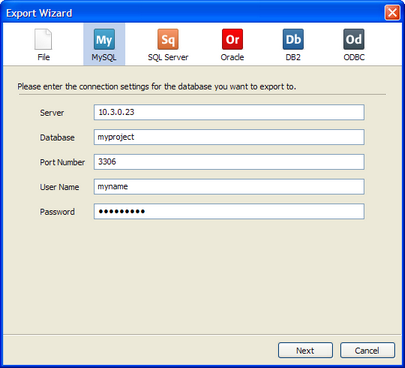Click the Cancel button

(367, 350)
